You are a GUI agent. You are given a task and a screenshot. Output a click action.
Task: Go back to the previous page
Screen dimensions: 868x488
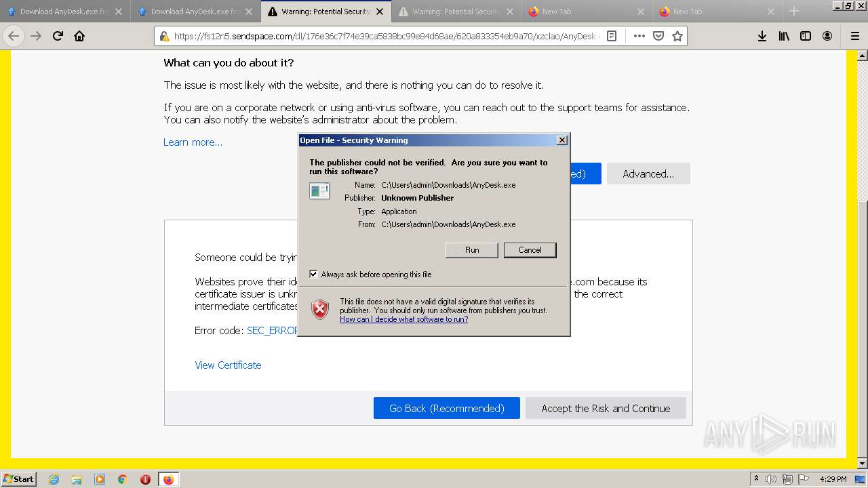pos(14,36)
